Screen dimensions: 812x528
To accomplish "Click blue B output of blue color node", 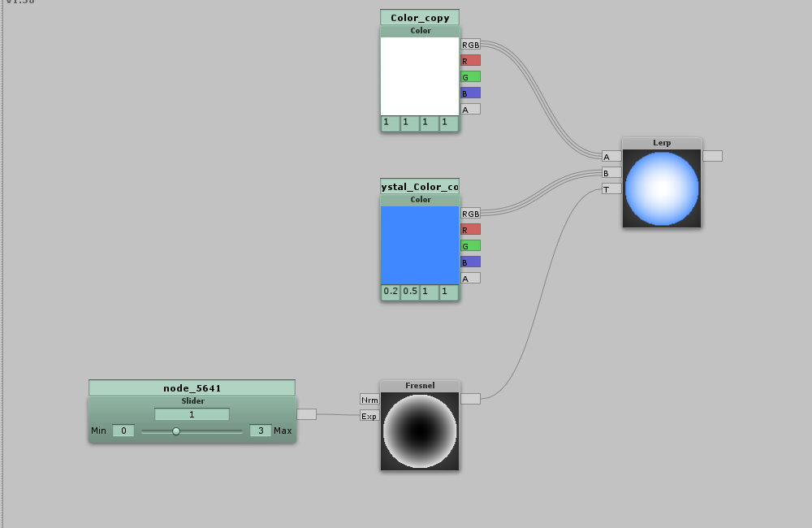I will click(x=470, y=262).
